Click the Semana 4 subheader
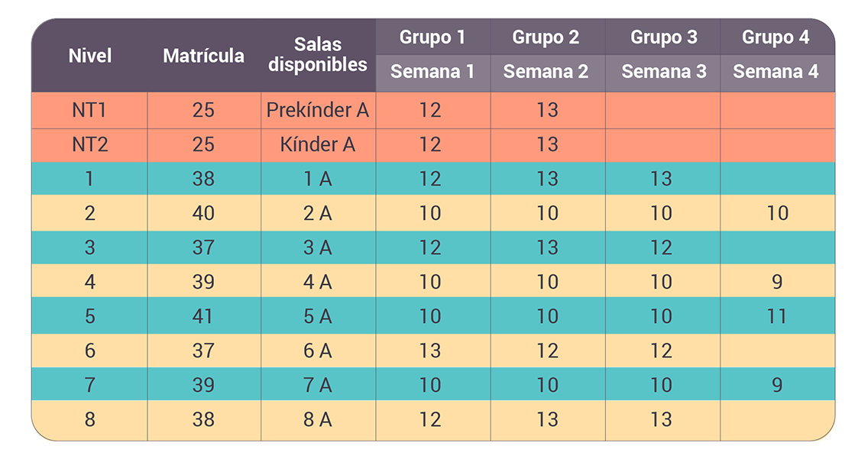The height and width of the screenshot is (459, 868). pyautogui.click(x=776, y=72)
